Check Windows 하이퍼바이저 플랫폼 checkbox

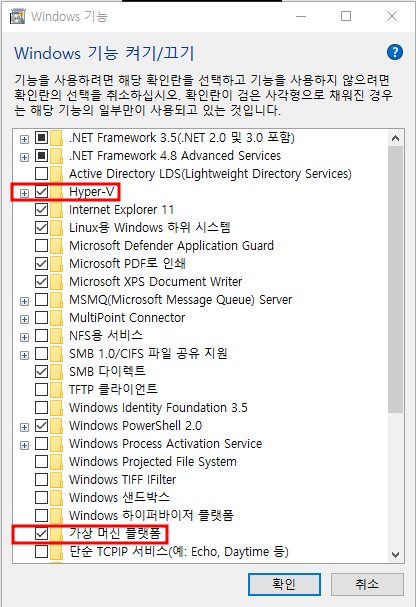[41, 515]
